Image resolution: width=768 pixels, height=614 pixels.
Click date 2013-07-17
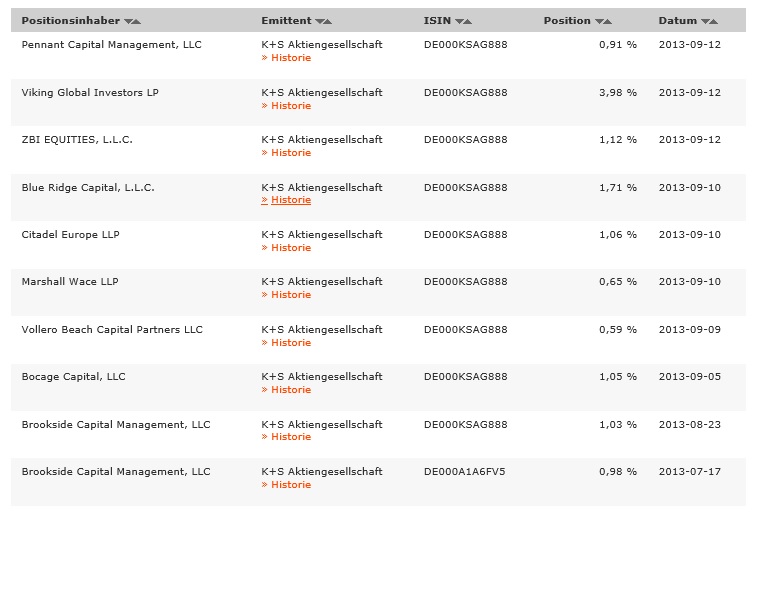point(690,472)
